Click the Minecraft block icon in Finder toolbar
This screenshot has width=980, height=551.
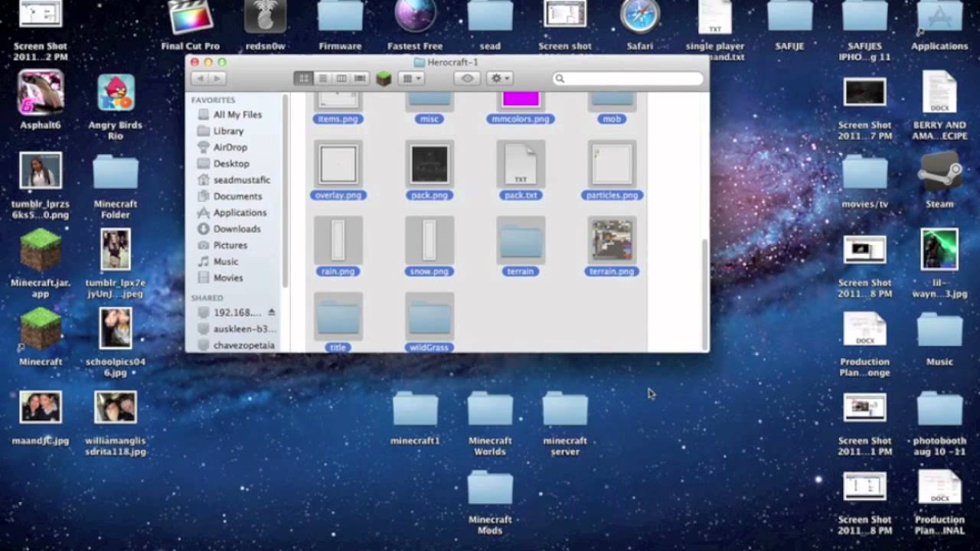click(x=383, y=78)
